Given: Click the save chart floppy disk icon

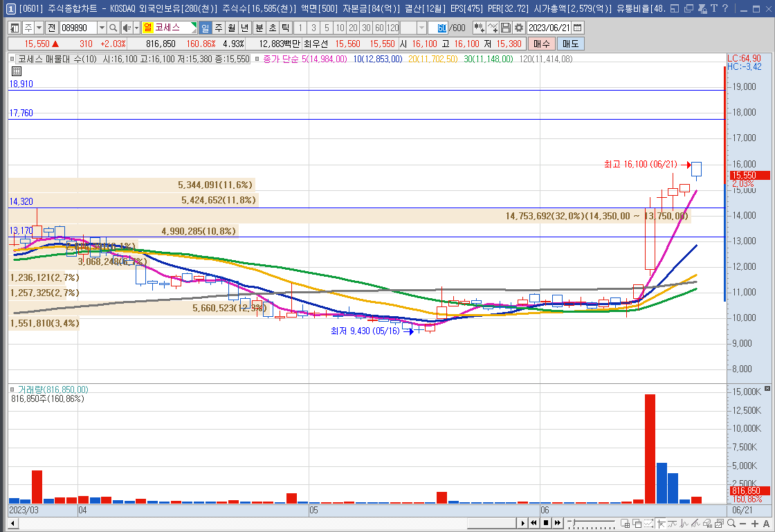Looking at the screenshot, I should pos(506,28).
